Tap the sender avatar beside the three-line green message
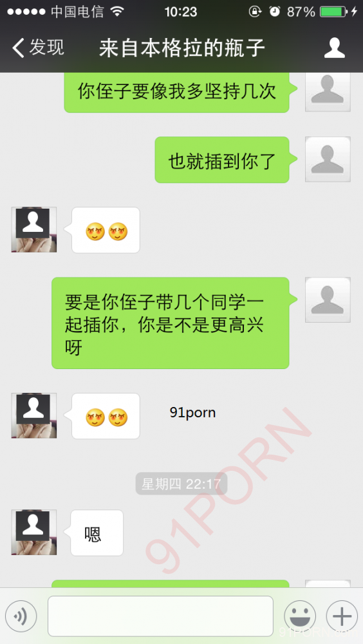Image resolution: width=363 pixels, height=644 pixels. (x=328, y=299)
